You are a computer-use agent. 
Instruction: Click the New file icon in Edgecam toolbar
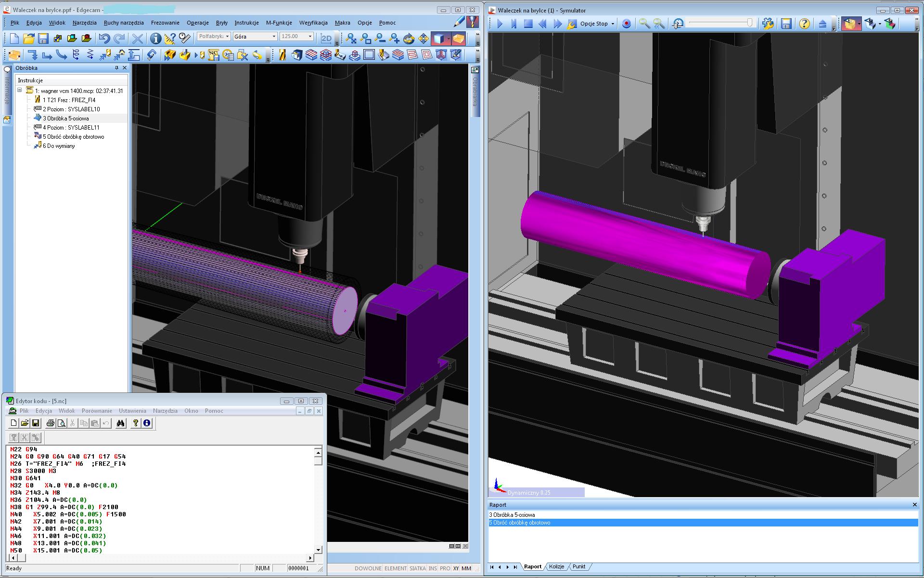tap(14, 39)
